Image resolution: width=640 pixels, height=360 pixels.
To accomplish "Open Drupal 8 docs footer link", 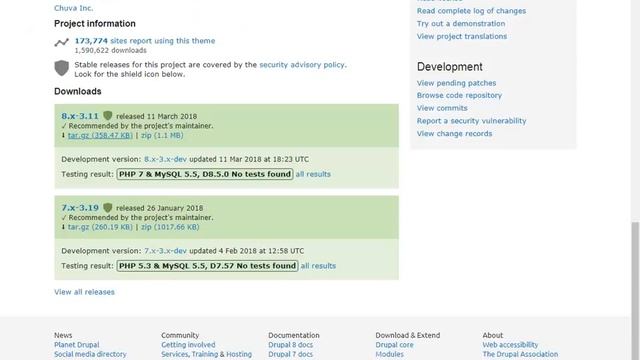I will [x=291, y=345].
